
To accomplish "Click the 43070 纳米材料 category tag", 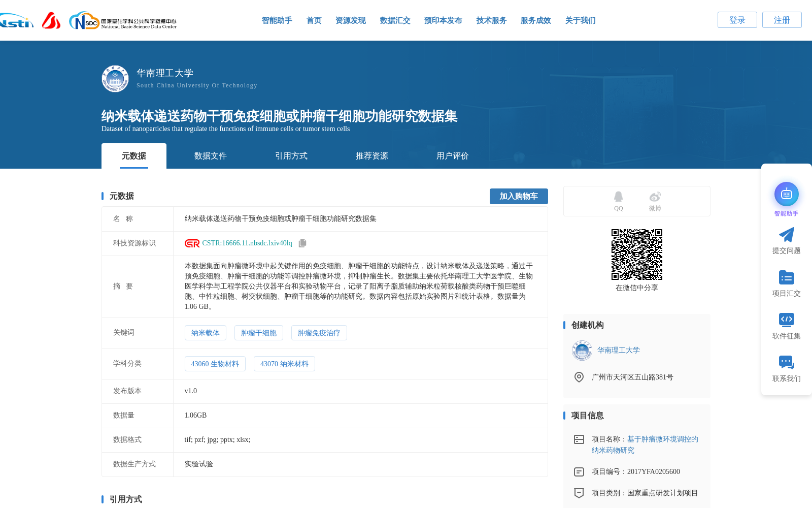I will [x=284, y=364].
